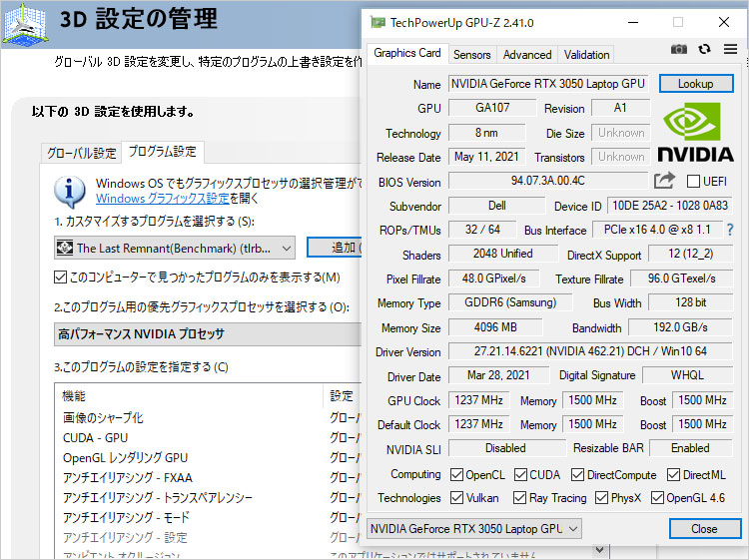
Task: Click the blue info icon in NVIDIA panel
Action: coord(70,191)
